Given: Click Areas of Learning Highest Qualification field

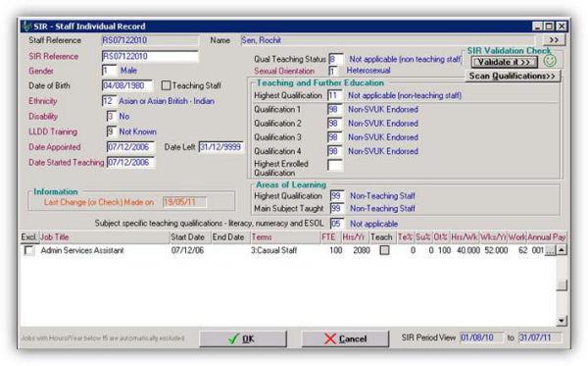Looking at the screenshot, I should pos(337,196).
